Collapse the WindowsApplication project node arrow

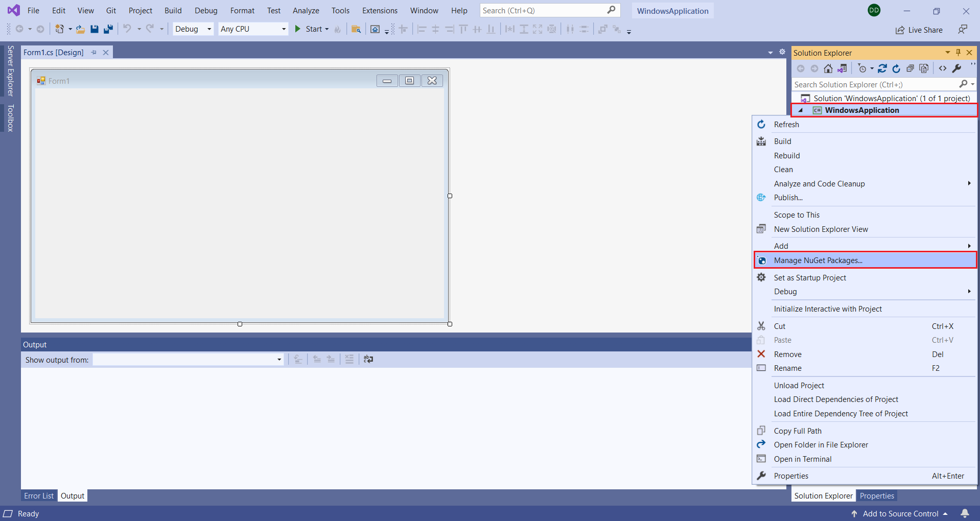[x=801, y=110]
